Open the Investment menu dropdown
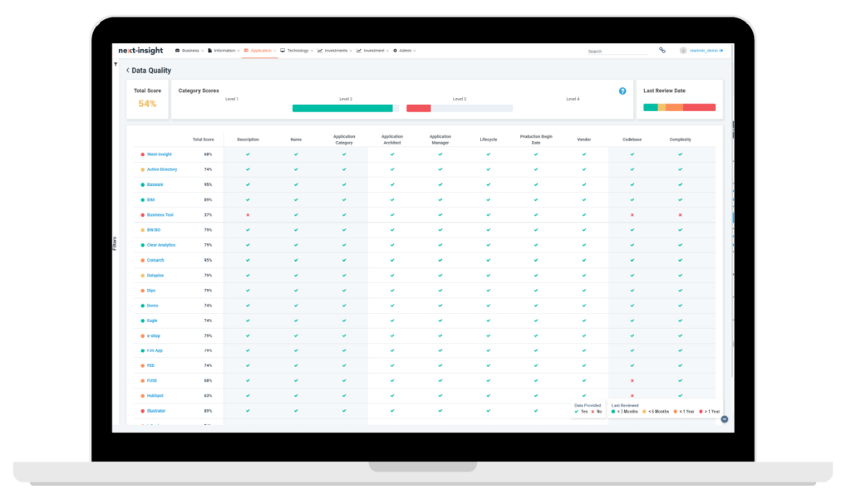Viewport: 851px width, 504px height. point(372,51)
